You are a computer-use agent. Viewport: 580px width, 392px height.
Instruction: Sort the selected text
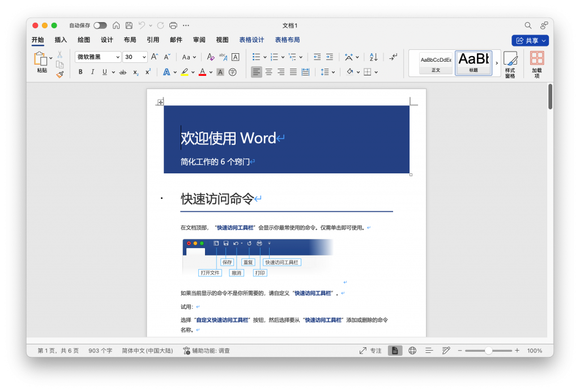tap(374, 57)
